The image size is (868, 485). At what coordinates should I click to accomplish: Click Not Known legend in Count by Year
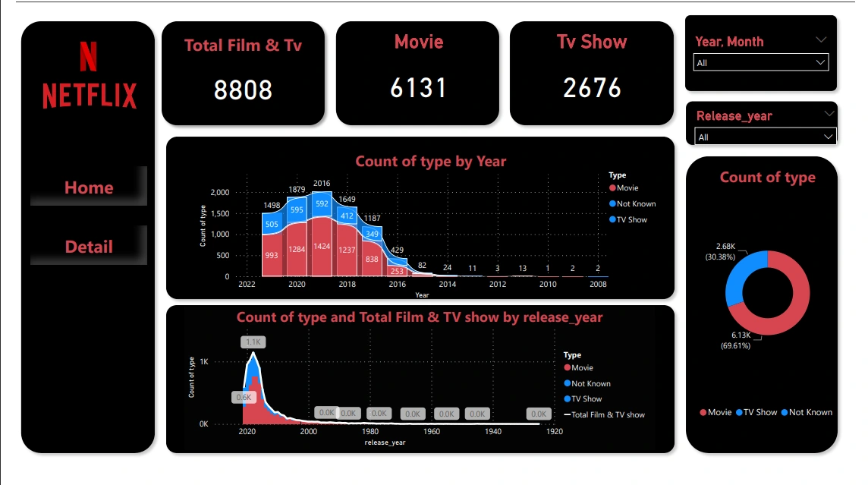(632, 203)
